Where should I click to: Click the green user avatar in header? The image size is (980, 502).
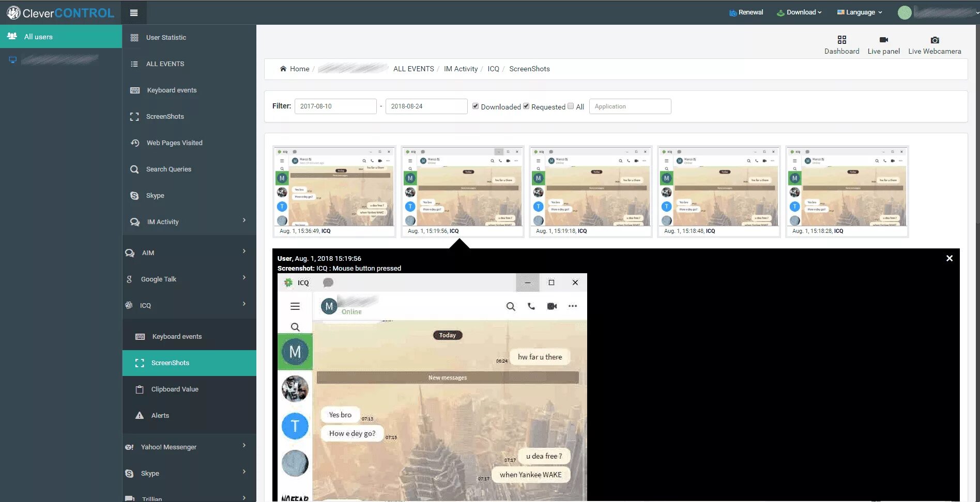(x=905, y=13)
